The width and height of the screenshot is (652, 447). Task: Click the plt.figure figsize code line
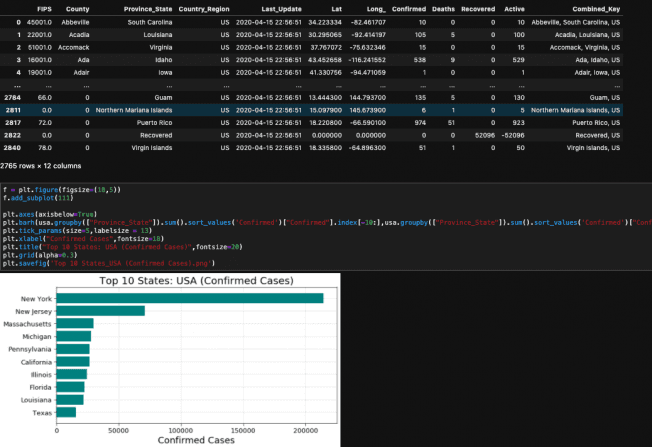pyautogui.click(x=62, y=190)
